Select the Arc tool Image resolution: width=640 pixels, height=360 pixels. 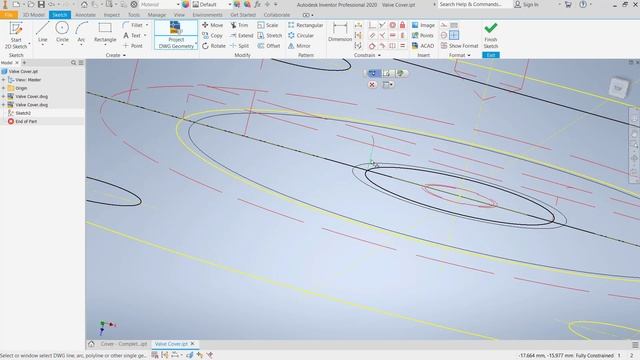click(x=81, y=32)
